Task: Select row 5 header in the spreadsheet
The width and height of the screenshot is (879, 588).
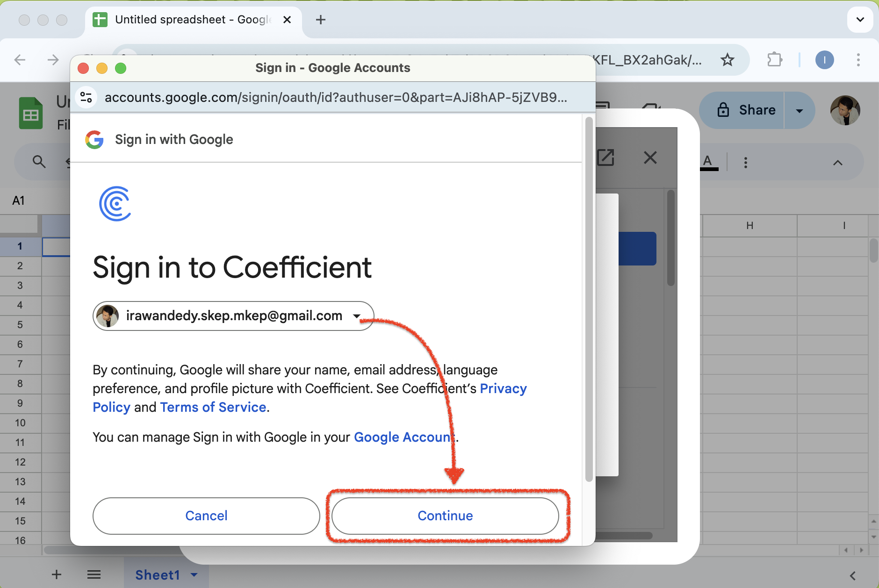Action: [x=20, y=324]
